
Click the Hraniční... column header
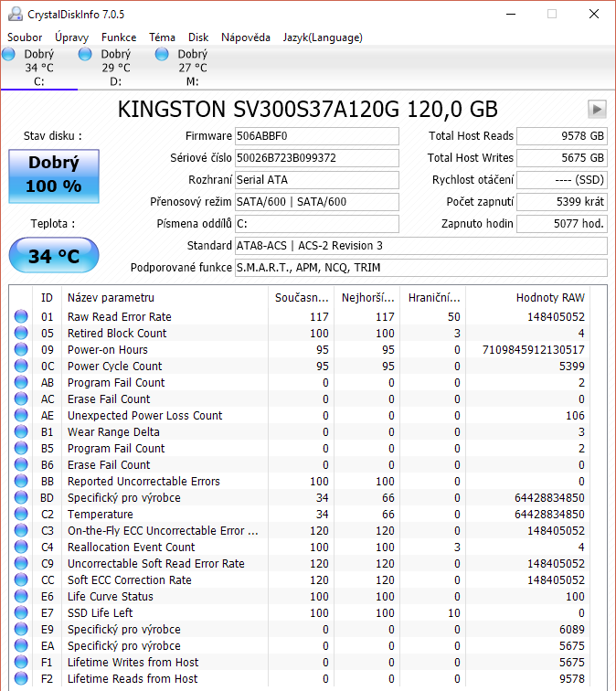pos(433,297)
